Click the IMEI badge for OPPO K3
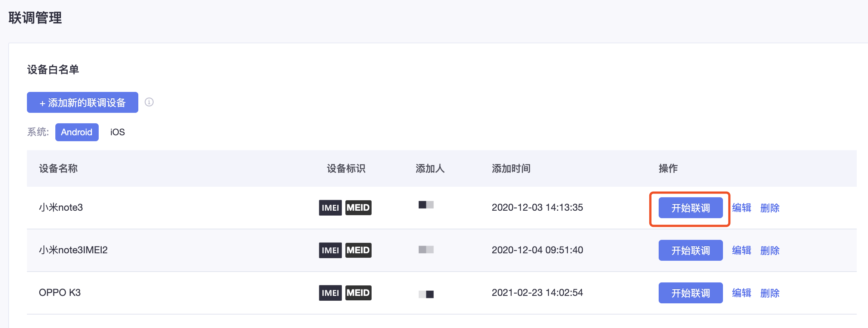This screenshot has width=868, height=328. tap(330, 293)
